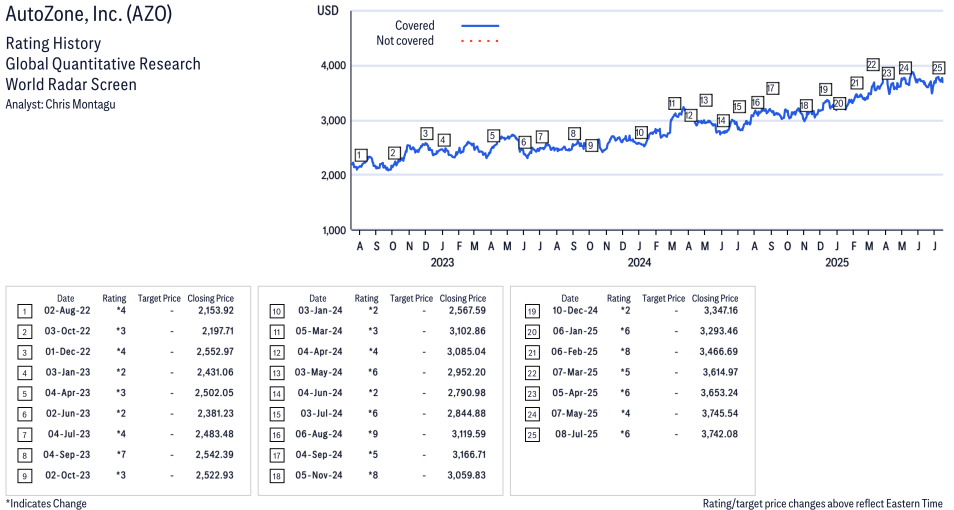Click the red dotted Not covered legend
954x510 pixels.
point(480,41)
